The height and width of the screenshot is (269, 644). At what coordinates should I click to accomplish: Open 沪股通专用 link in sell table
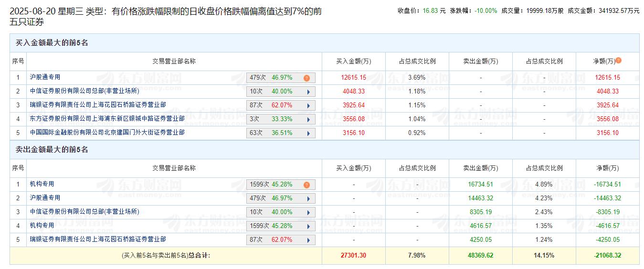pyautogui.click(x=45, y=198)
